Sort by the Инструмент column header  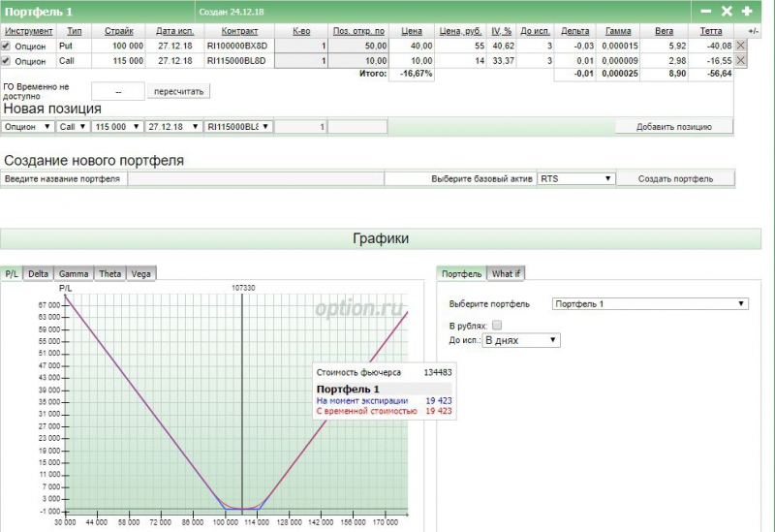29,31
